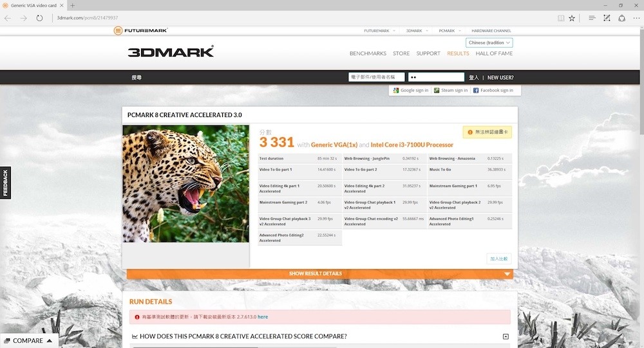Sign in with Steam
The width and height of the screenshot is (644, 348).
pos(451,90)
